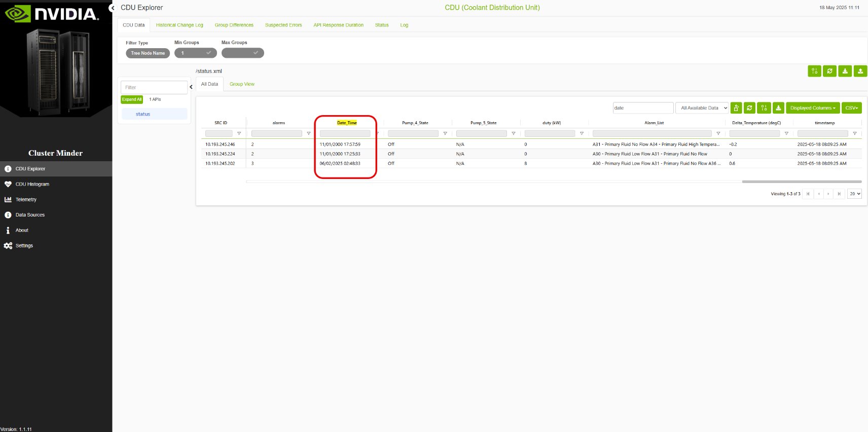Focus the search box containing 'date'
This screenshot has height=432, width=868.
[643, 108]
